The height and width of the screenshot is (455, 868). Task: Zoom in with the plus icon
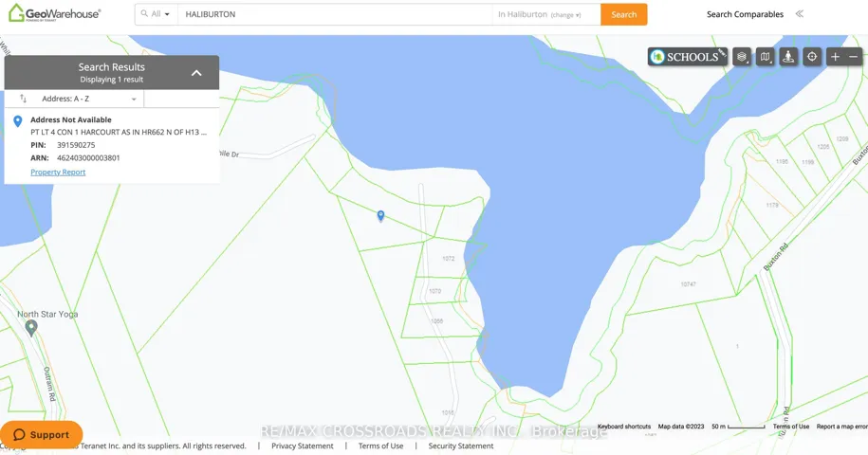835,56
